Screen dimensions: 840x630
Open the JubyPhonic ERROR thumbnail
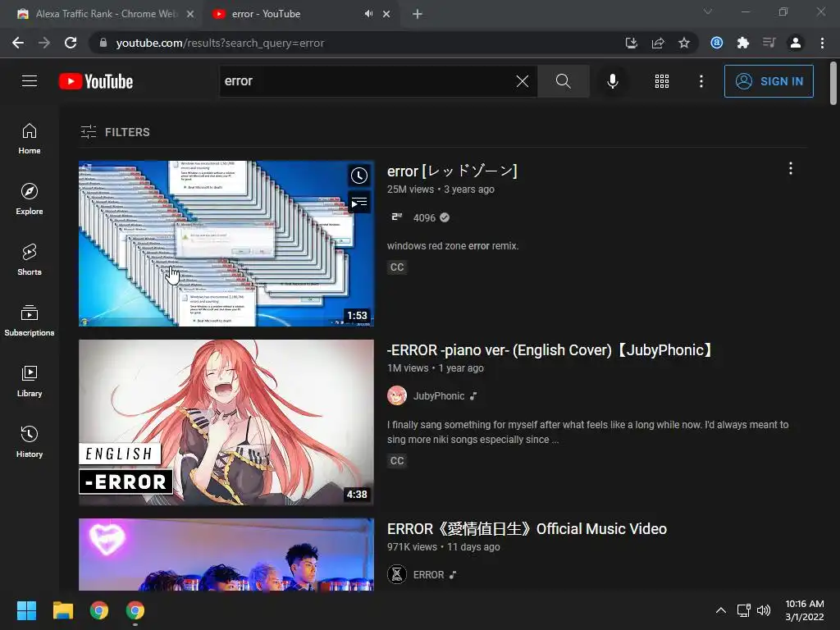pos(226,422)
